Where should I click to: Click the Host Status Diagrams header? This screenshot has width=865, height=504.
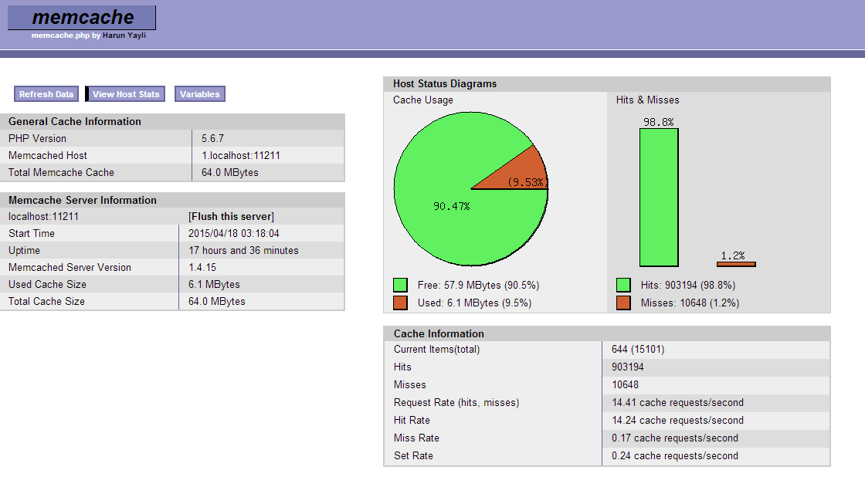(x=445, y=84)
